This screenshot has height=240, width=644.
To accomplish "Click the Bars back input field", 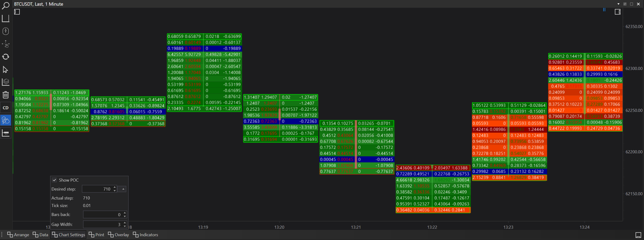I will [x=103, y=215].
